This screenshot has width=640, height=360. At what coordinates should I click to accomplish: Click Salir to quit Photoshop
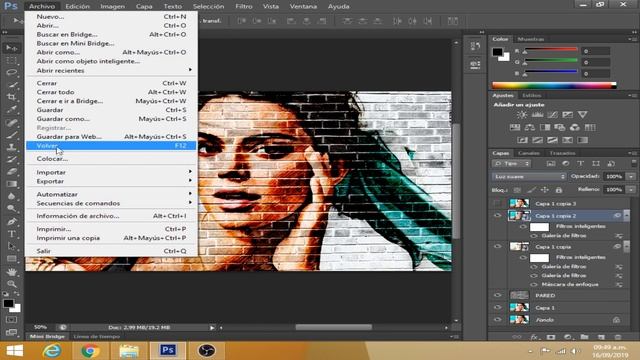coord(111,251)
